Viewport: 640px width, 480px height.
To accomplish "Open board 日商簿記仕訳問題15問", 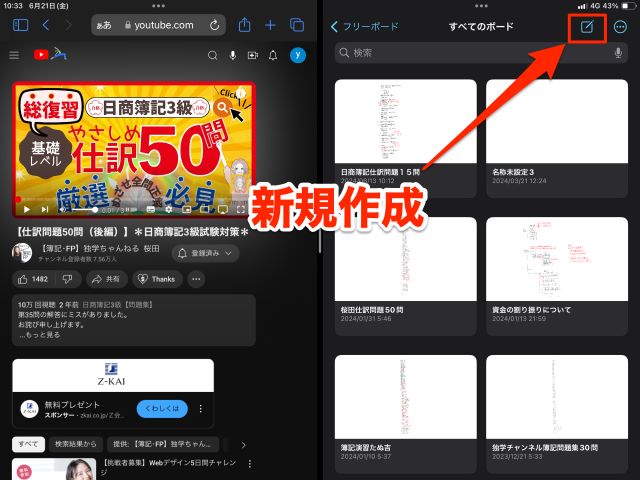I will click(x=406, y=139).
